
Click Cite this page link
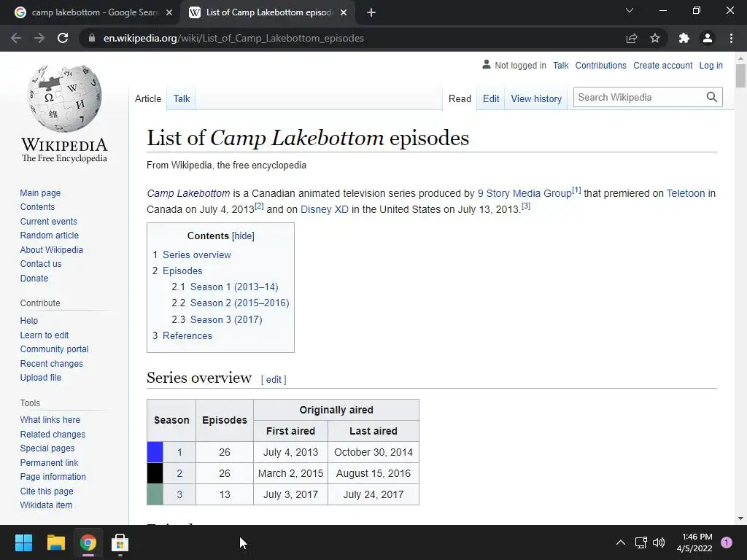(47, 491)
